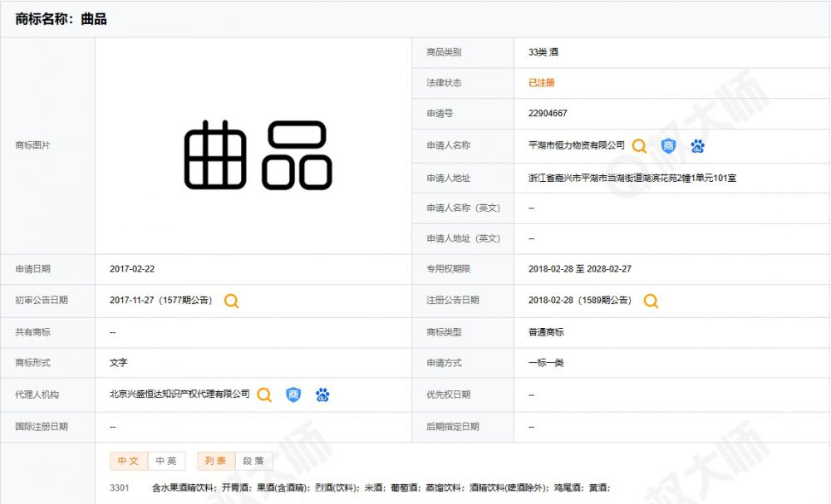
Task: Click the 申请号 field label
Action: click(440, 113)
